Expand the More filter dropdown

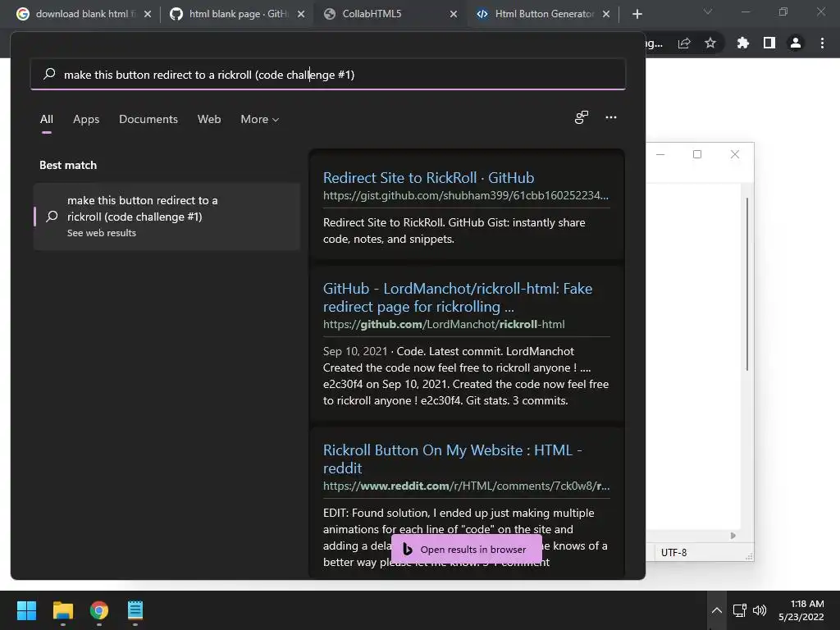click(x=260, y=119)
